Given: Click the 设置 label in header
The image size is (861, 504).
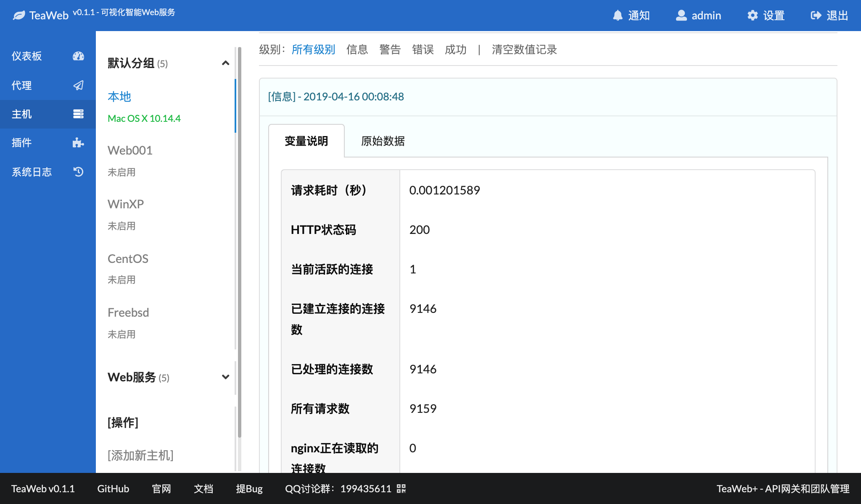Looking at the screenshot, I should coord(774,16).
